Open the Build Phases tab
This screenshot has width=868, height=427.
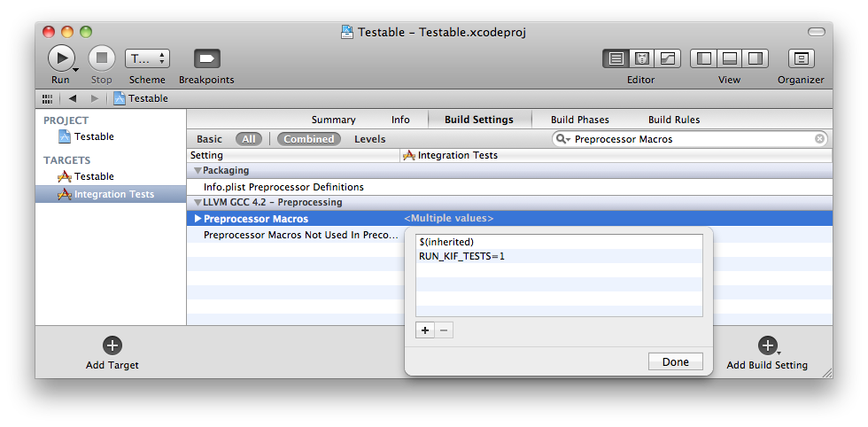(x=580, y=120)
